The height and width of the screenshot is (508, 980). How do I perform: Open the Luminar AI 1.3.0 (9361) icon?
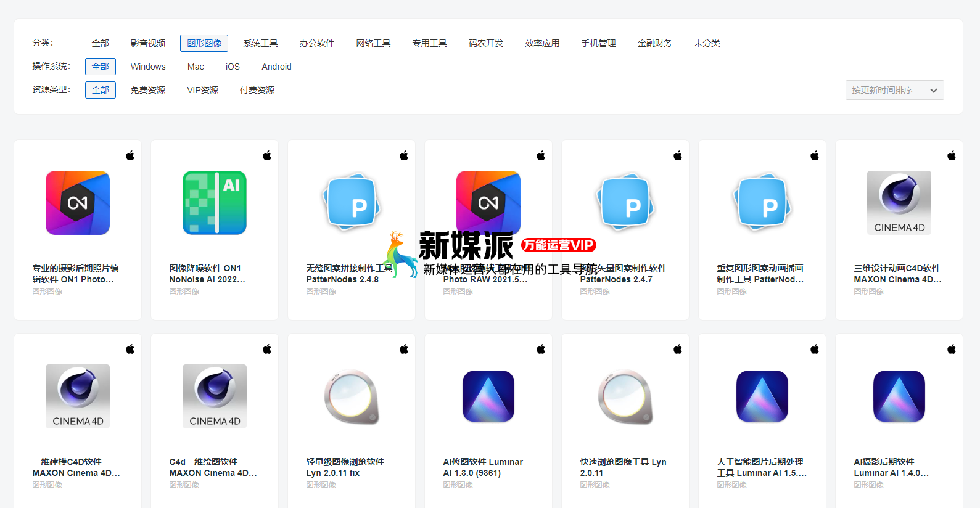(488, 396)
